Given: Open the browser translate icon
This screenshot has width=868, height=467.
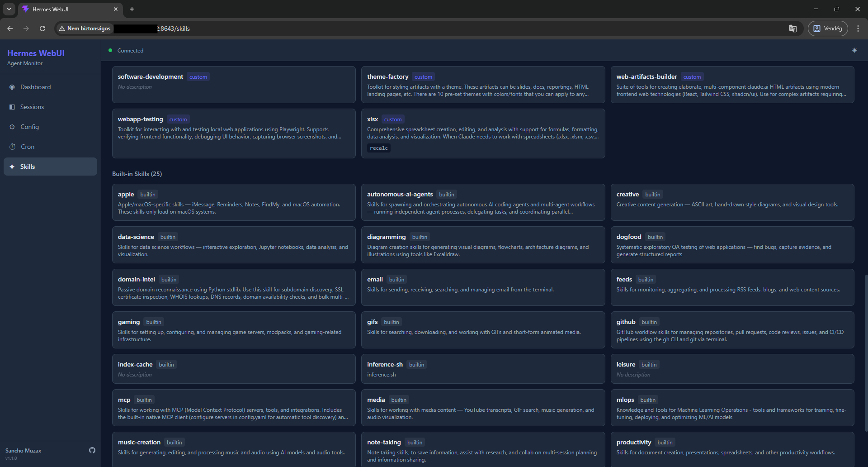Looking at the screenshot, I should pyautogui.click(x=793, y=28).
